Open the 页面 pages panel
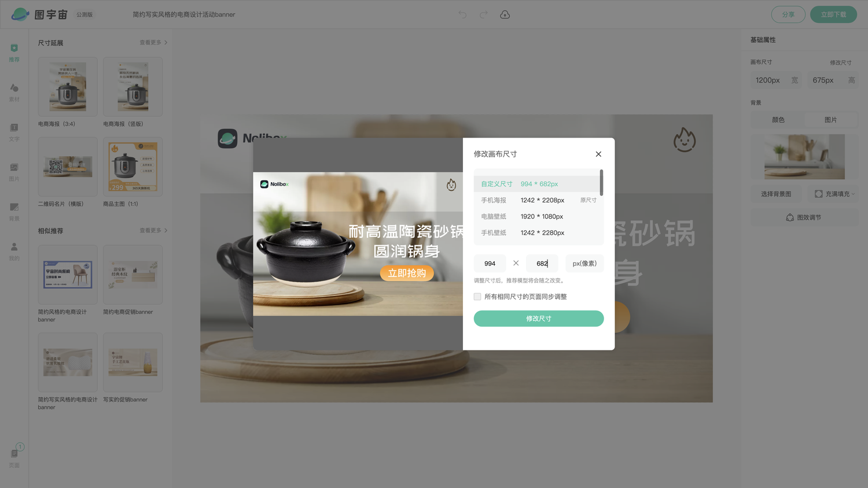This screenshot has height=488, width=868. coord(14,457)
